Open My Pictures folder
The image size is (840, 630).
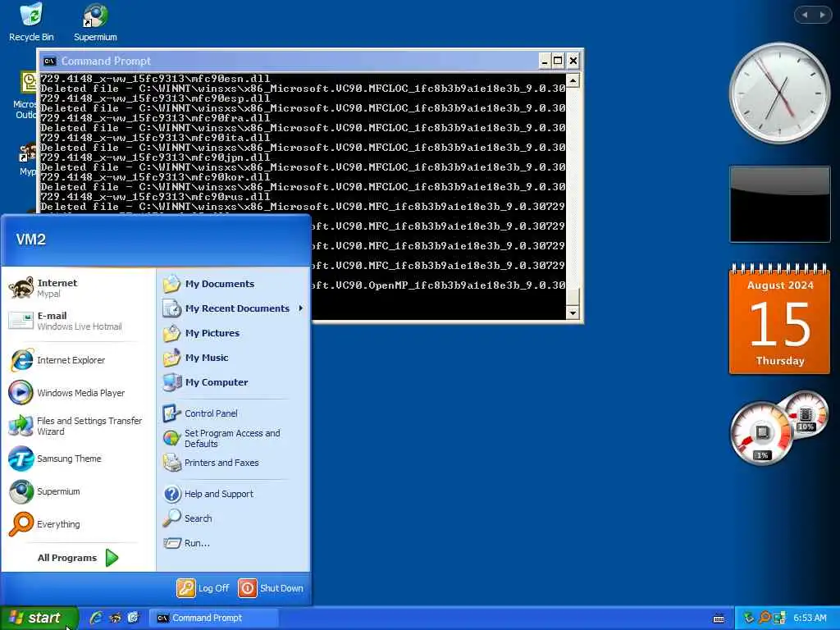click(x=233, y=333)
